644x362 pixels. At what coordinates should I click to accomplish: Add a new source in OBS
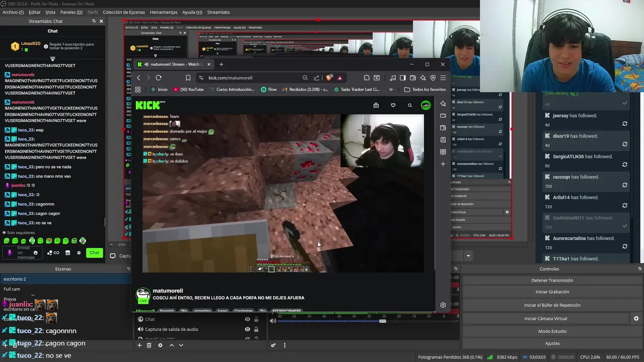click(x=139, y=345)
